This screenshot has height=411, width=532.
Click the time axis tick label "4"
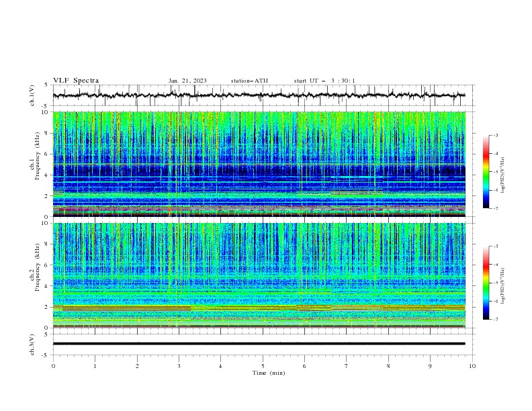click(220, 366)
